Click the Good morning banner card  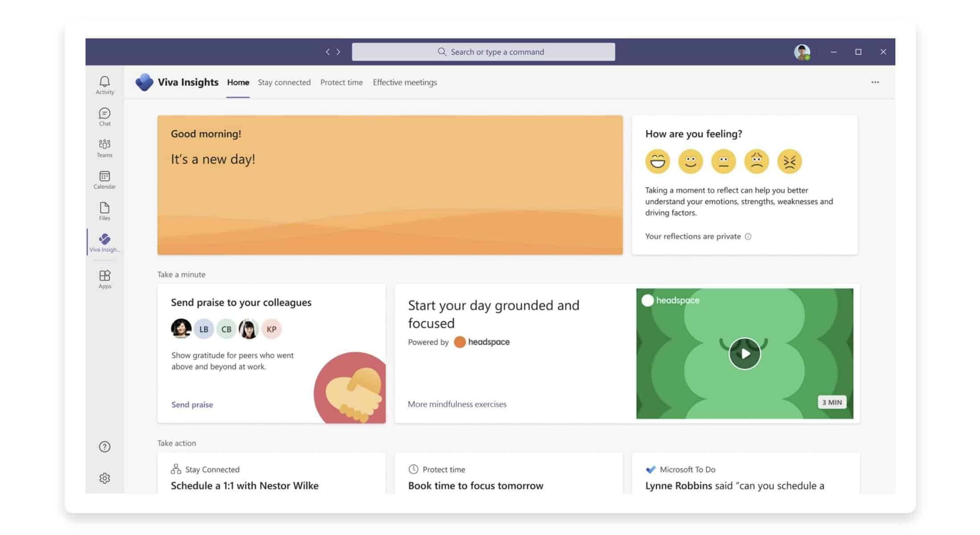coord(390,185)
